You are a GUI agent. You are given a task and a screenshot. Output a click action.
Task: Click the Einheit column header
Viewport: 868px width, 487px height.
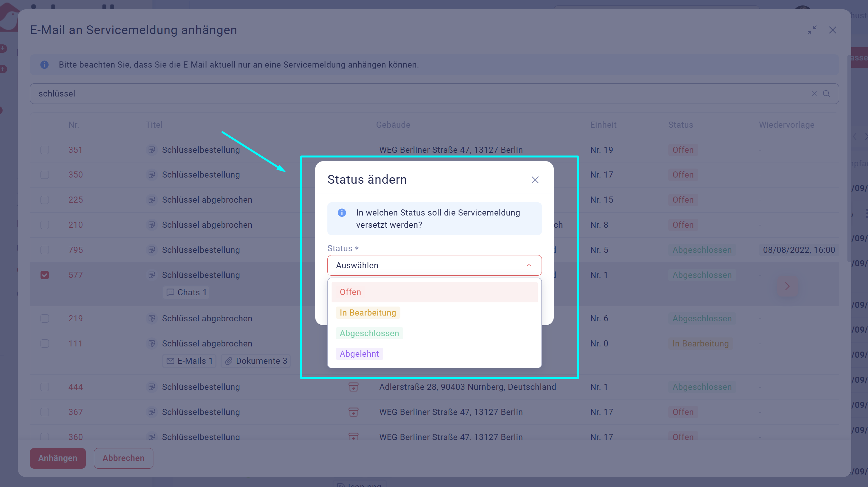[x=603, y=125]
